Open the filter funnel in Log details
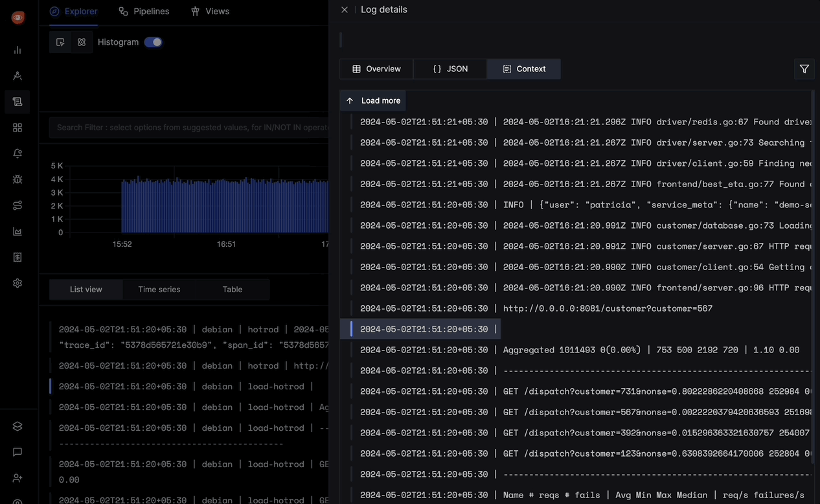The height and width of the screenshot is (504, 820). [804, 69]
